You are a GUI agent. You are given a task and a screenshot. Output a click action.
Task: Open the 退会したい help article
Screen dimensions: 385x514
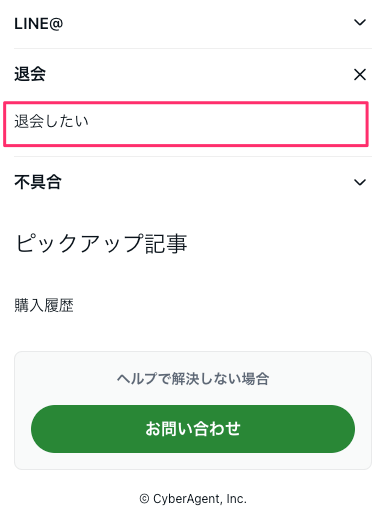click(186, 124)
